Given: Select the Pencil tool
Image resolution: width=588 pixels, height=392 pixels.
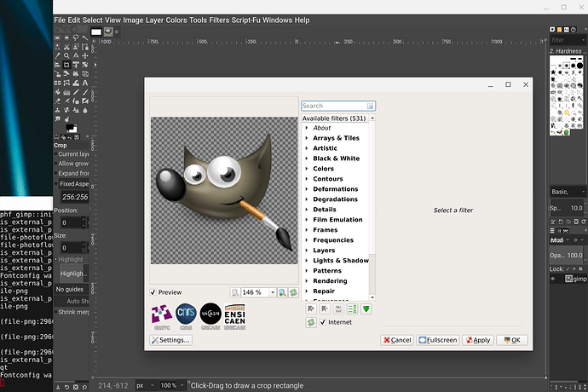Looking at the screenshot, I should [x=76, y=92].
